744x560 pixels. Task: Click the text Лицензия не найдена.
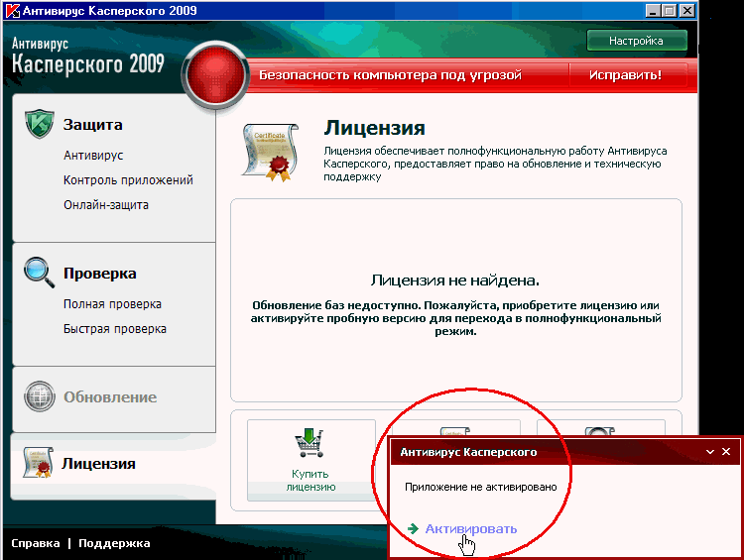(x=455, y=280)
